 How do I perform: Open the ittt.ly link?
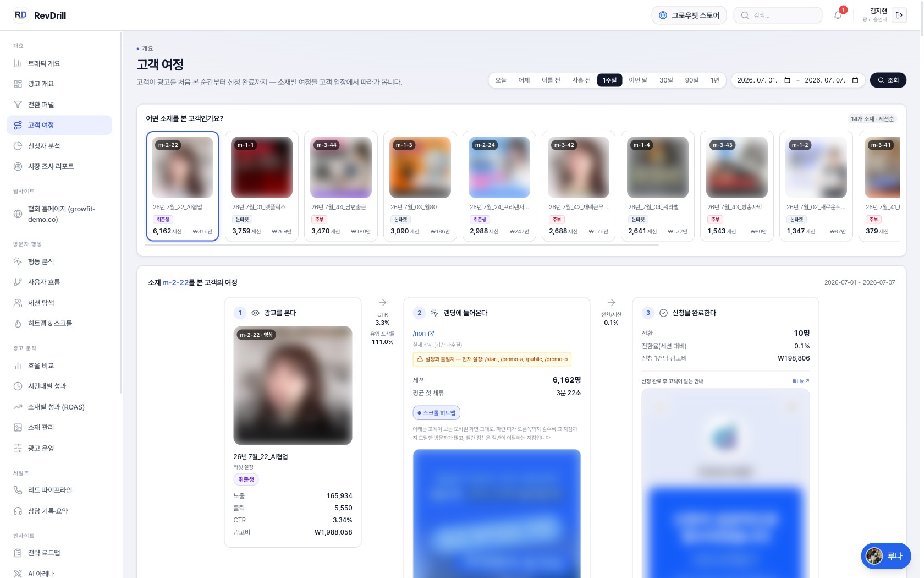pos(801,381)
